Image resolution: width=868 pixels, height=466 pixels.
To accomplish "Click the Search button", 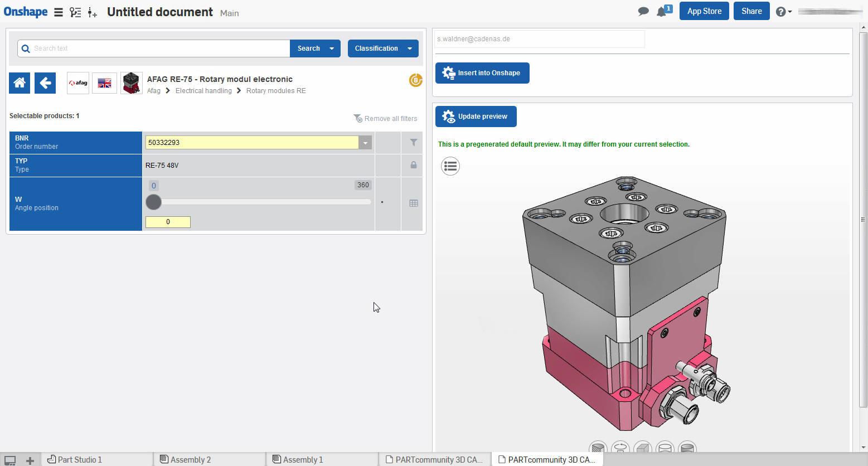I will 308,48.
